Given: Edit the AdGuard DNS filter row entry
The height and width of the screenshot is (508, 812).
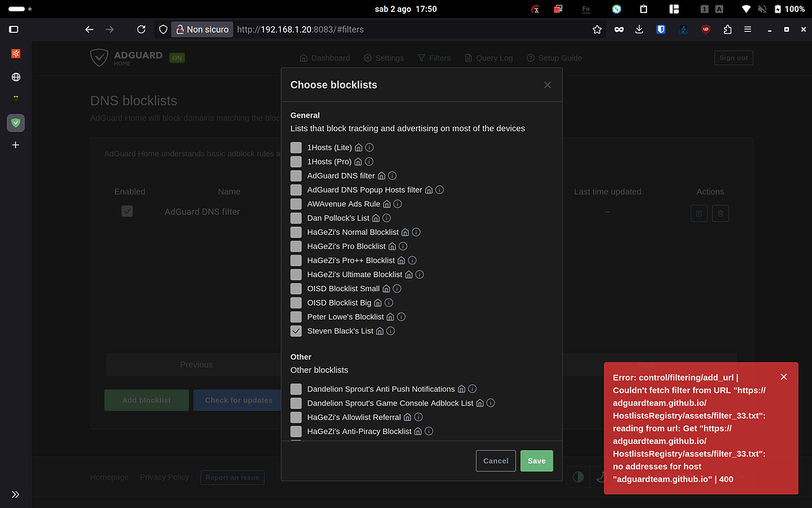Looking at the screenshot, I should coord(699,213).
